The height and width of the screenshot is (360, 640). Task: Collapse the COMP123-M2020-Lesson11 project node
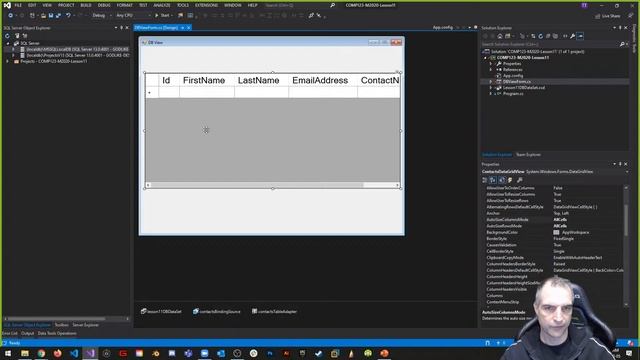click(x=485, y=58)
